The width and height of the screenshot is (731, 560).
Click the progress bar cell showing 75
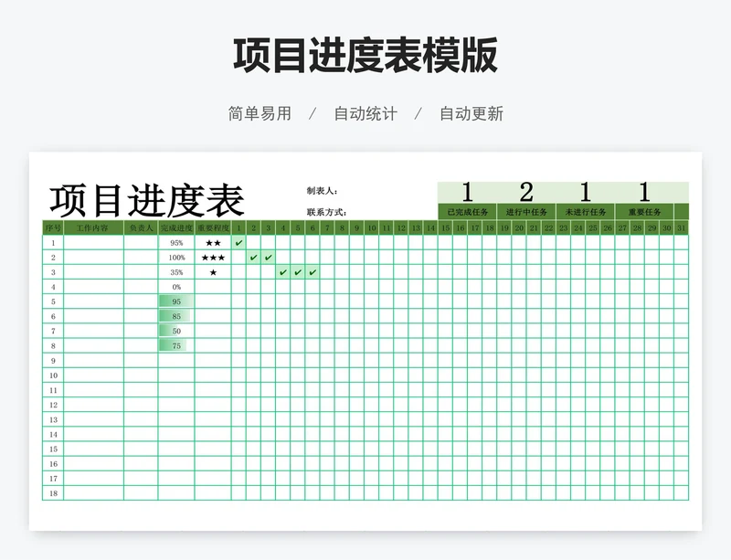(x=176, y=346)
